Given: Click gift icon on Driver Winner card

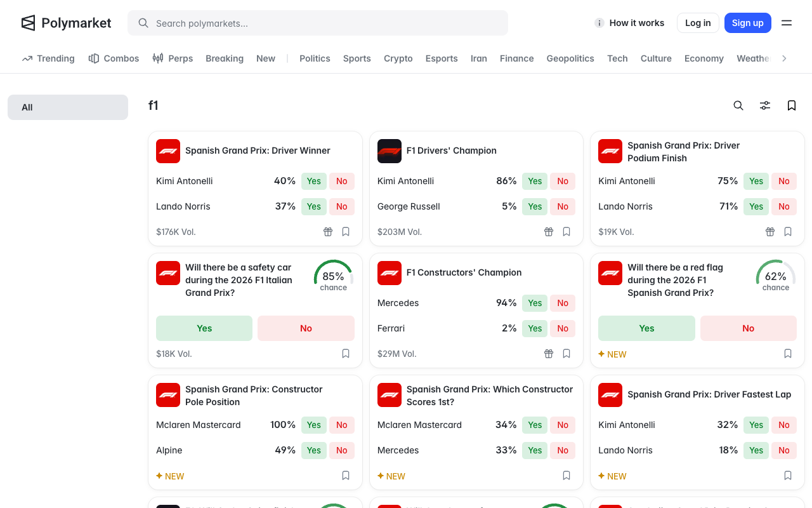Looking at the screenshot, I should tap(328, 232).
